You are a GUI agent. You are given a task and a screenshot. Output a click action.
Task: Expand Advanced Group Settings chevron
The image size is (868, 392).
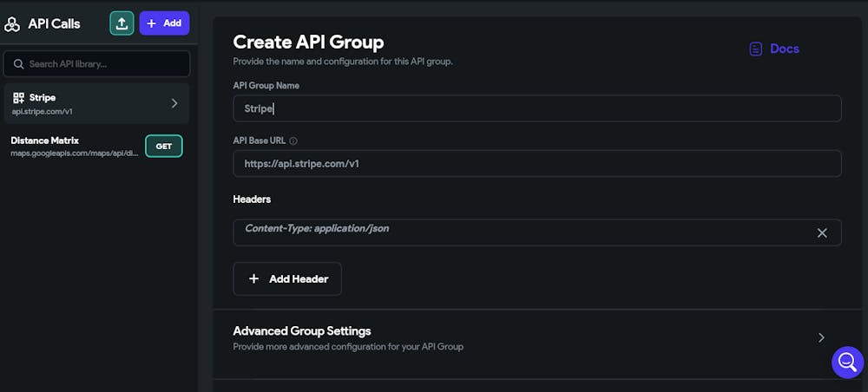click(x=821, y=337)
